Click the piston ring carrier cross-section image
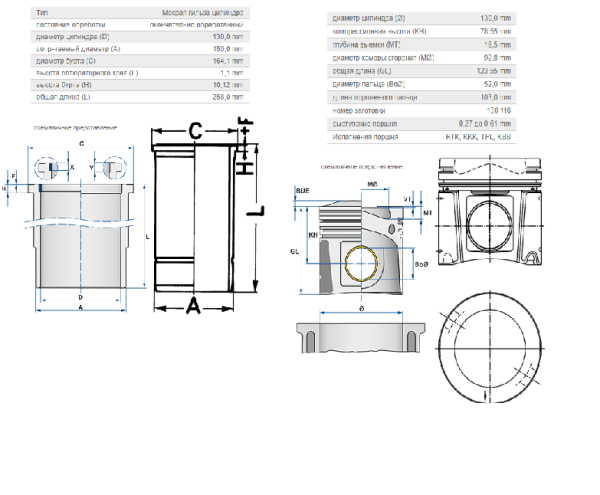Viewport: 600px width, 495px height. tap(361, 337)
